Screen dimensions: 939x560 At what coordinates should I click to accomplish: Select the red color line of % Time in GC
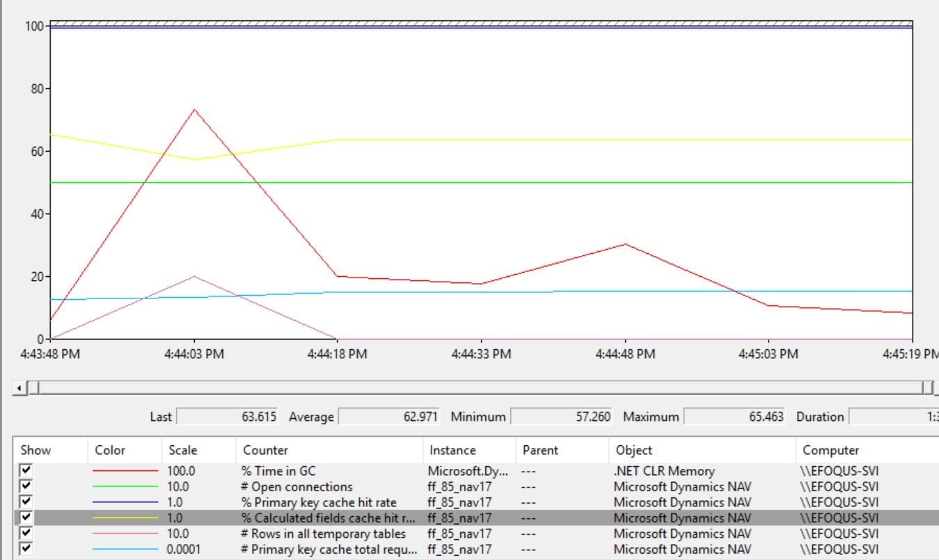125,471
